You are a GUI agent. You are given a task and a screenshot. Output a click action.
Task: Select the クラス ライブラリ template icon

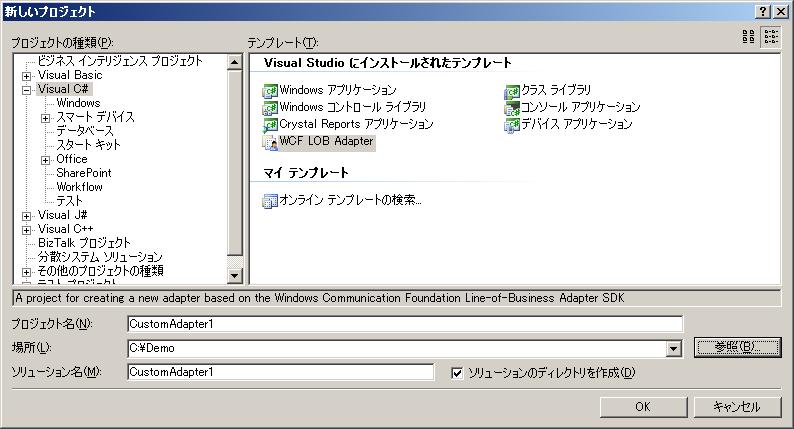point(512,91)
